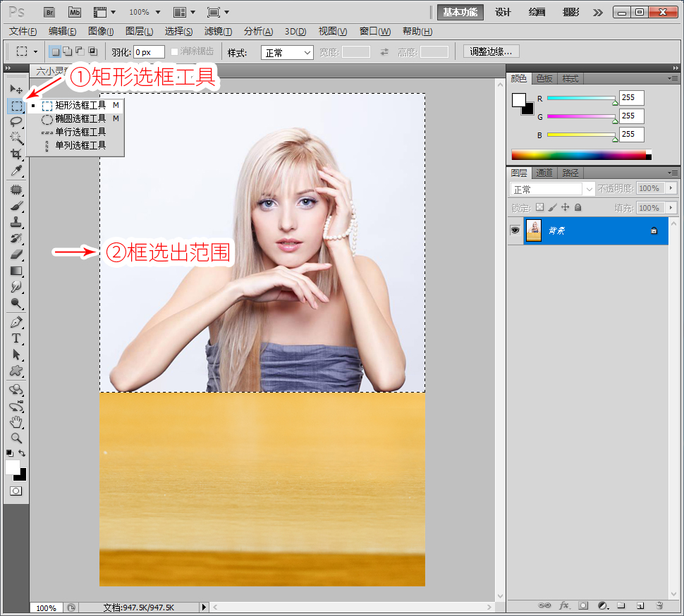The height and width of the screenshot is (616, 684).
Task: Select the Lasso tool
Action: pyautogui.click(x=16, y=122)
